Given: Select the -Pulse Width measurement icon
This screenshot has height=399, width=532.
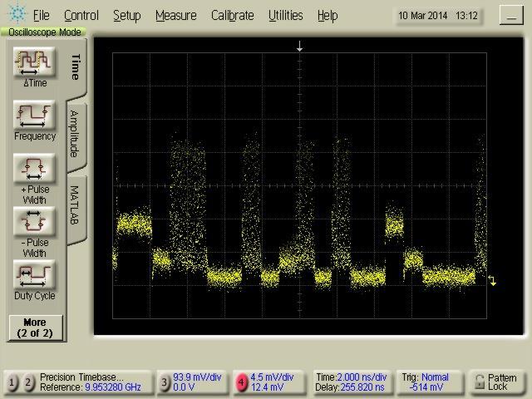Looking at the screenshot, I should 34,221.
